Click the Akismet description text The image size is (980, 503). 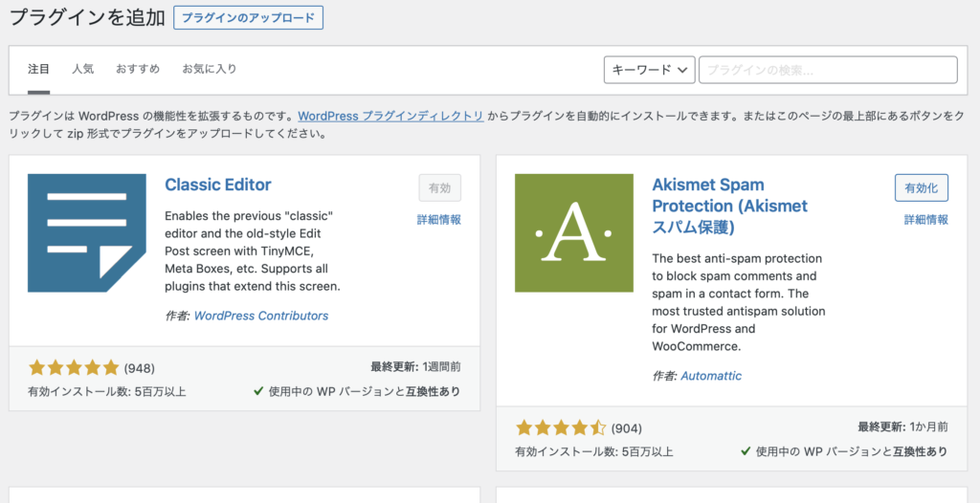(x=739, y=302)
